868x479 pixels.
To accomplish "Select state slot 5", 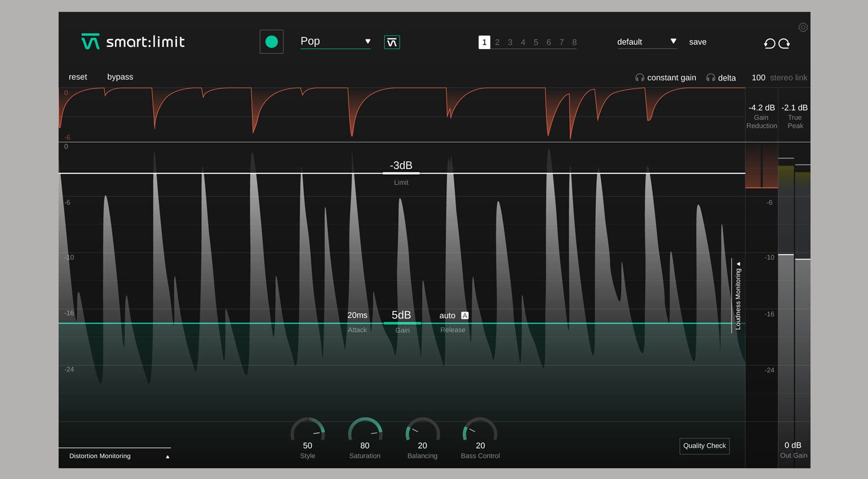I will [x=536, y=42].
